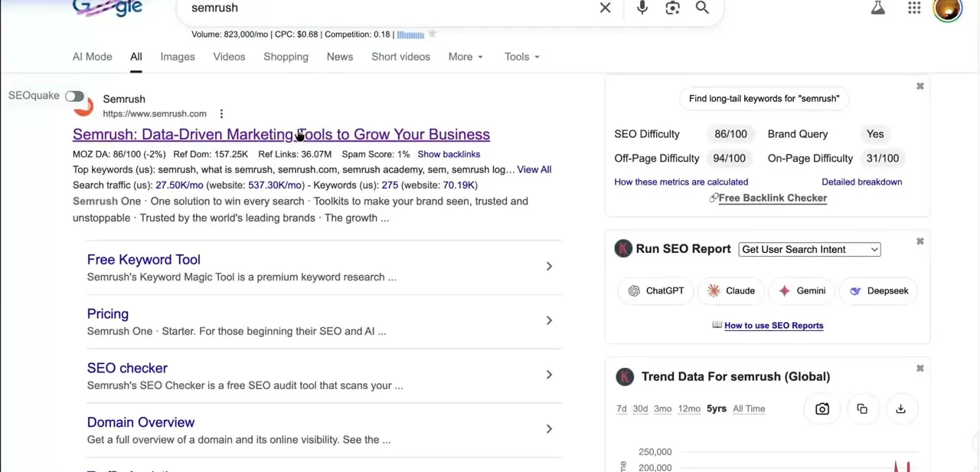
Task: Open the Tools dropdown
Action: [x=522, y=57]
